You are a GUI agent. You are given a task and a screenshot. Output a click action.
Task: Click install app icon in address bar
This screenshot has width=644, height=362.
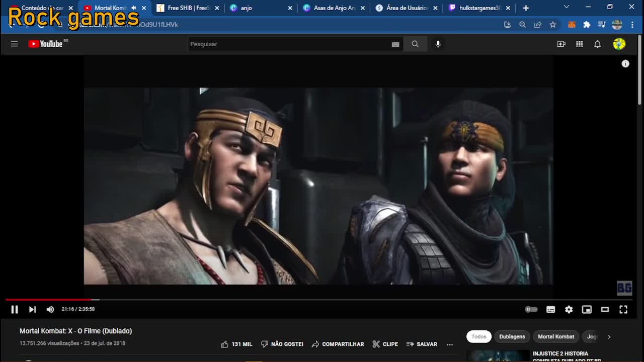(x=507, y=25)
